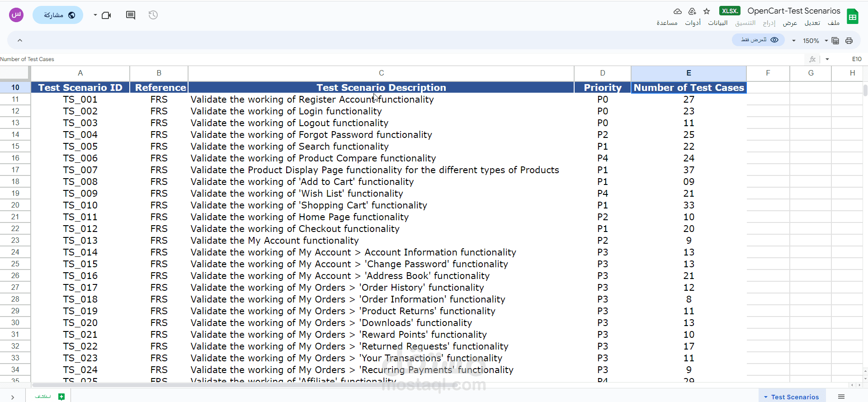Select the Test Scenarios sheet tab
This screenshot has height=402, width=868.
coord(795,397)
